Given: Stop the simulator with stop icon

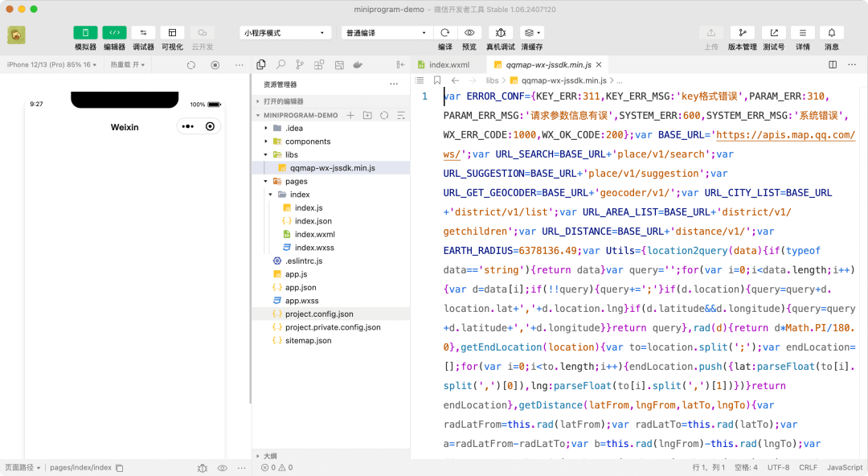Looking at the screenshot, I should coord(215,65).
